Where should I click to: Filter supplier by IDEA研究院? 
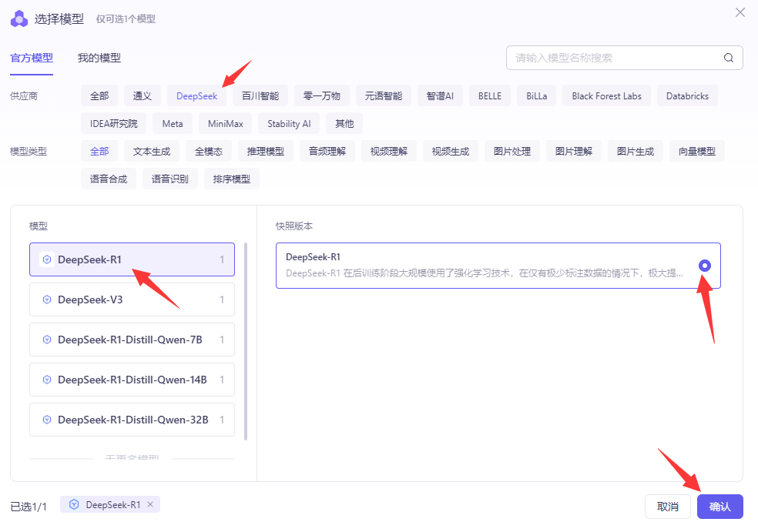coord(113,124)
